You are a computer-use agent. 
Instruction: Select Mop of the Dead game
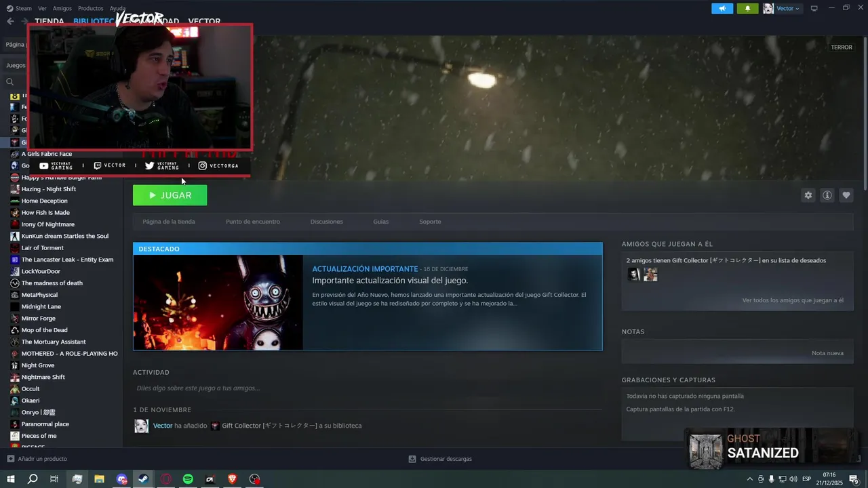coord(45,330)
